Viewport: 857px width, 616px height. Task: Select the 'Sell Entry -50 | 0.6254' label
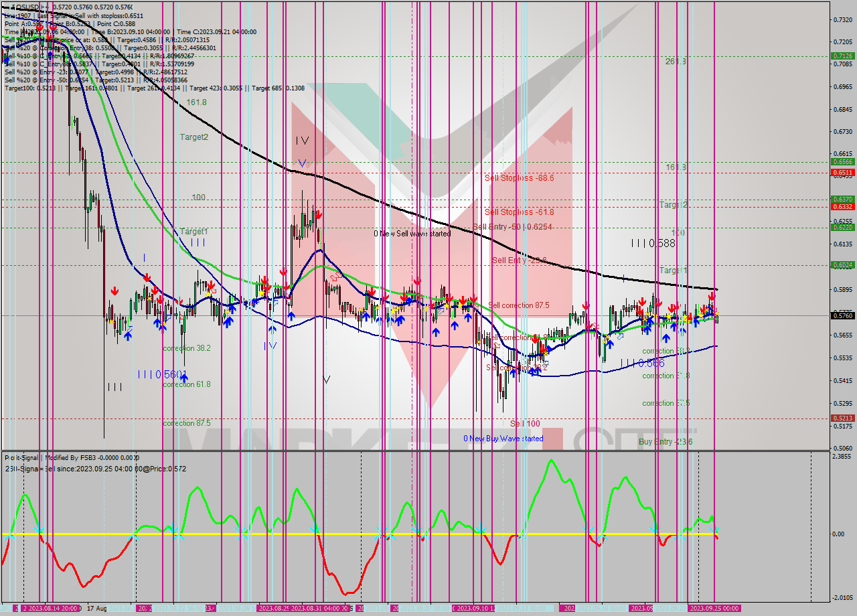pos(512,227)
